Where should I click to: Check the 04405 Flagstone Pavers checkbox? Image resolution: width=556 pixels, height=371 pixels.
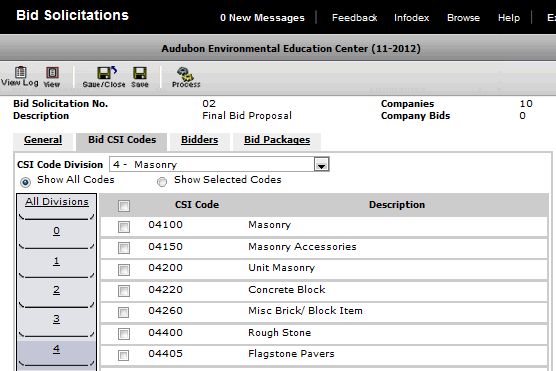[124, 355]
